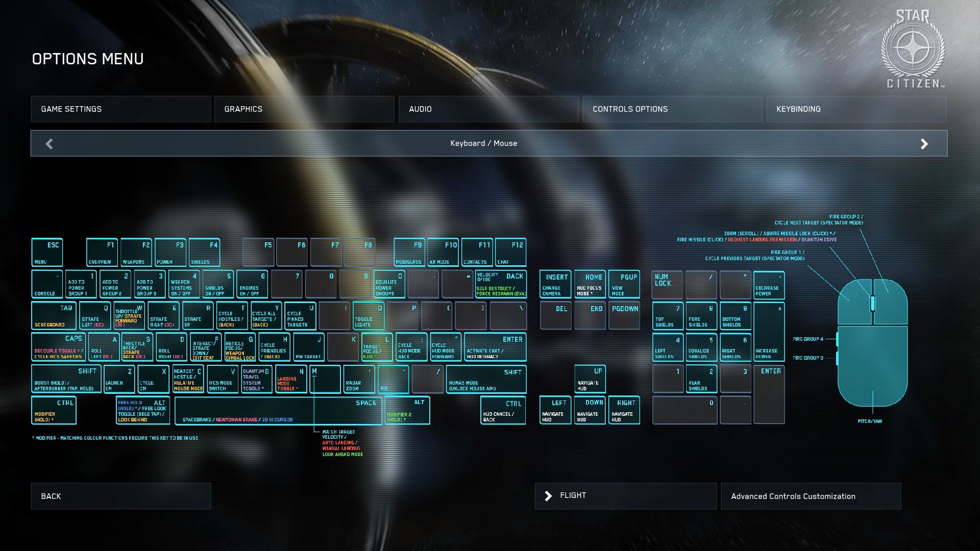
Task: Select the Controls Options tab
Action: pyautogui.click(x=672, y=109)
